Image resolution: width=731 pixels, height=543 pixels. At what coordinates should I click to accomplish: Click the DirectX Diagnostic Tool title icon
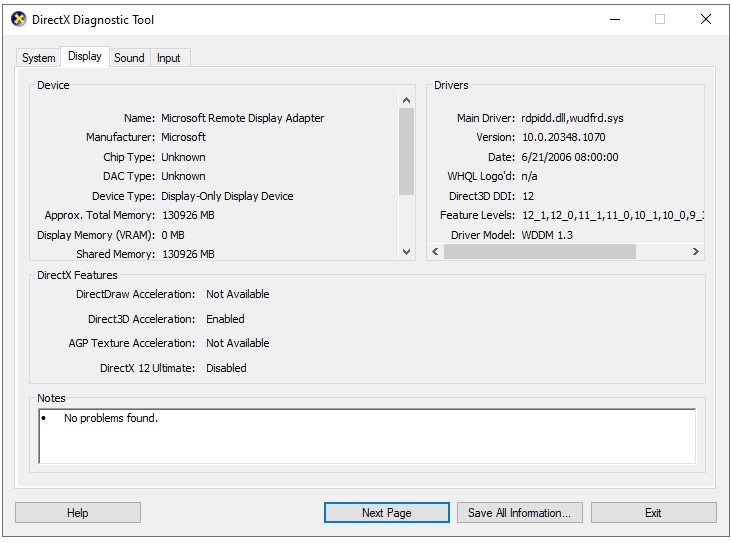coord(19,20)
